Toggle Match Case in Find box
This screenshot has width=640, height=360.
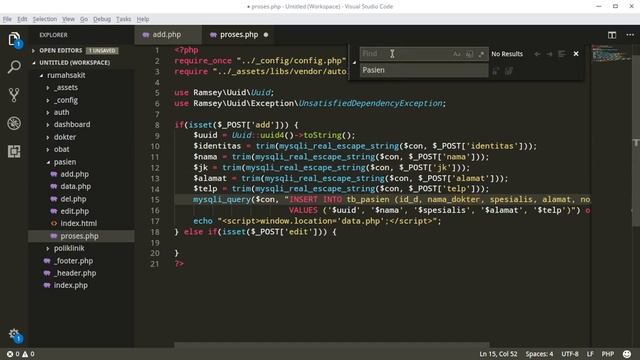(457, 54)
